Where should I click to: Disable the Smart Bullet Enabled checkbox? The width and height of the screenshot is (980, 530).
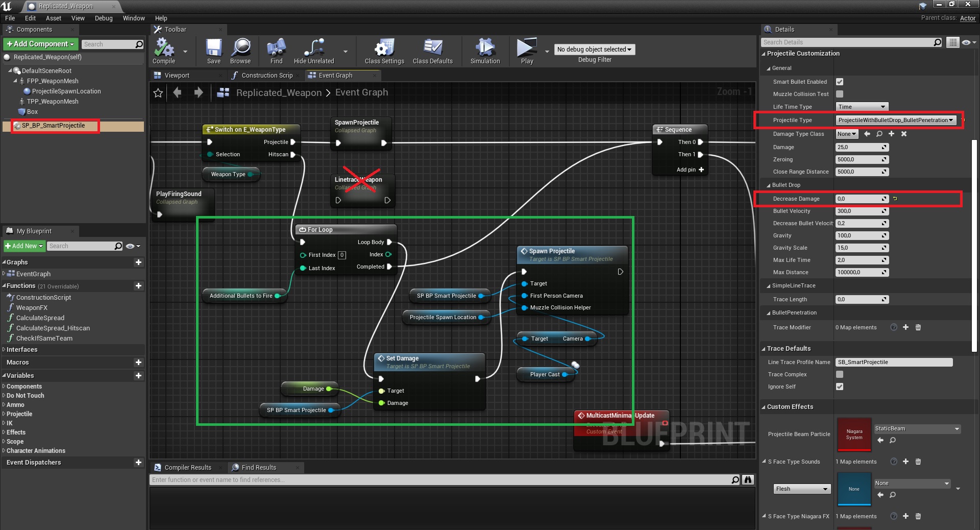click(840, 82)
